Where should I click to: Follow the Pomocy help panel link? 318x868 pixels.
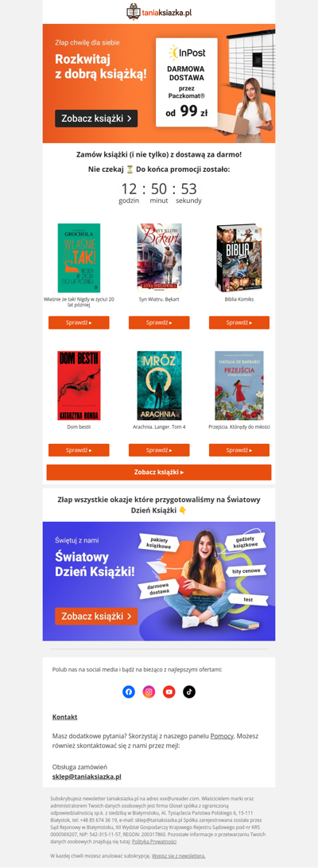click(222, 736)
